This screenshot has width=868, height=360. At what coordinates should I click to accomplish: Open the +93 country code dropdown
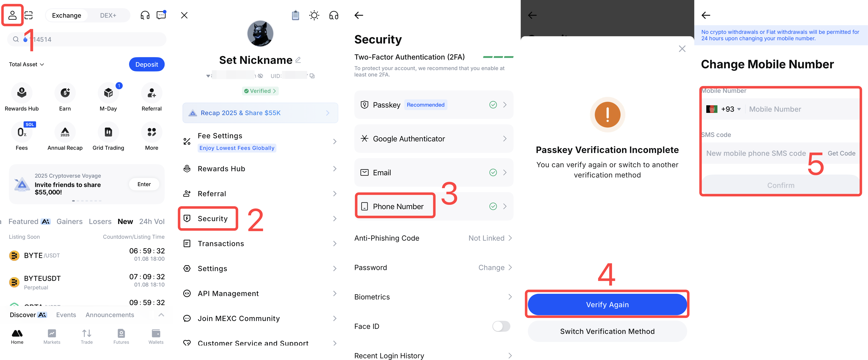730,109
